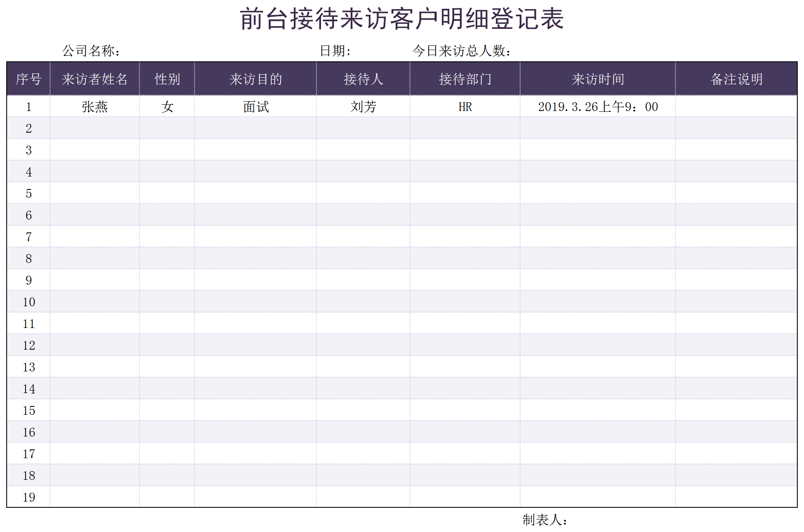Select the visit time cell 2019.3.26上午9:00

click(598, 107)
